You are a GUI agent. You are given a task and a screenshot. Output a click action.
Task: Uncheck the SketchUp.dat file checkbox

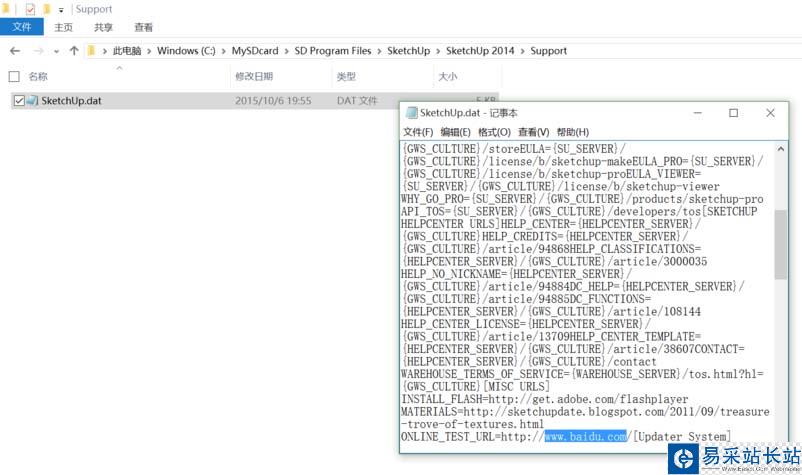19,101
